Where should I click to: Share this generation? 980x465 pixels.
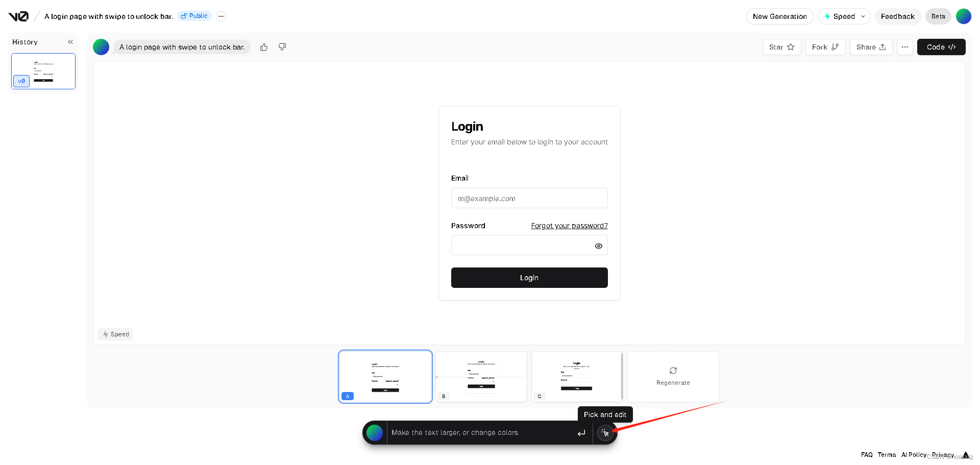point(871,47)
